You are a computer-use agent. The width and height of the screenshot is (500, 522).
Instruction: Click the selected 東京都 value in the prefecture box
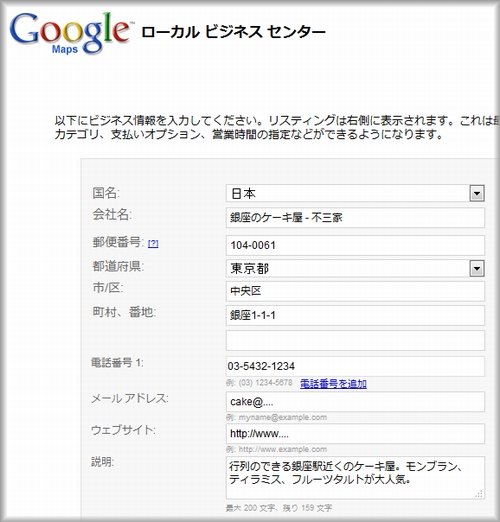point(250,269)
